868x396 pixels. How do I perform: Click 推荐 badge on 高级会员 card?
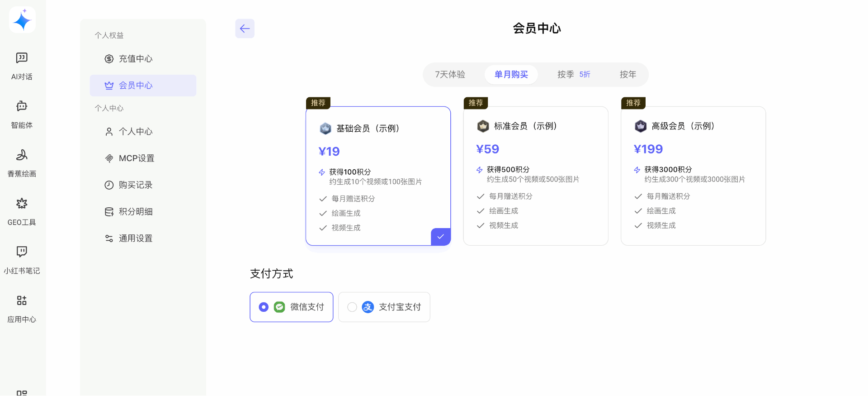pyautogui.click(x=633, y=103)
